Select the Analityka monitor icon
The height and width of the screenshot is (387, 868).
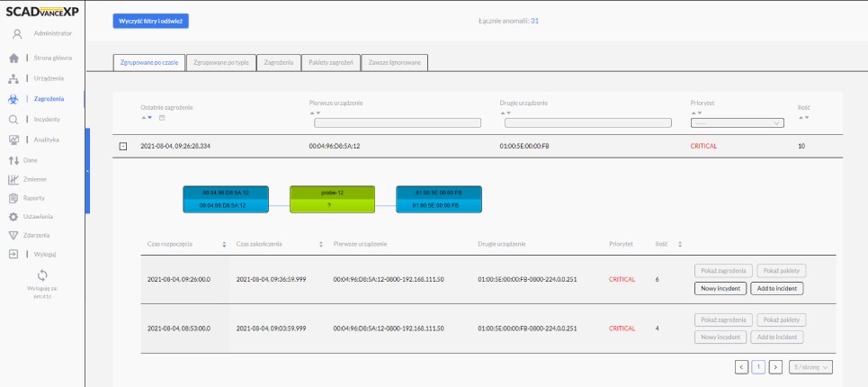point(14,139)
